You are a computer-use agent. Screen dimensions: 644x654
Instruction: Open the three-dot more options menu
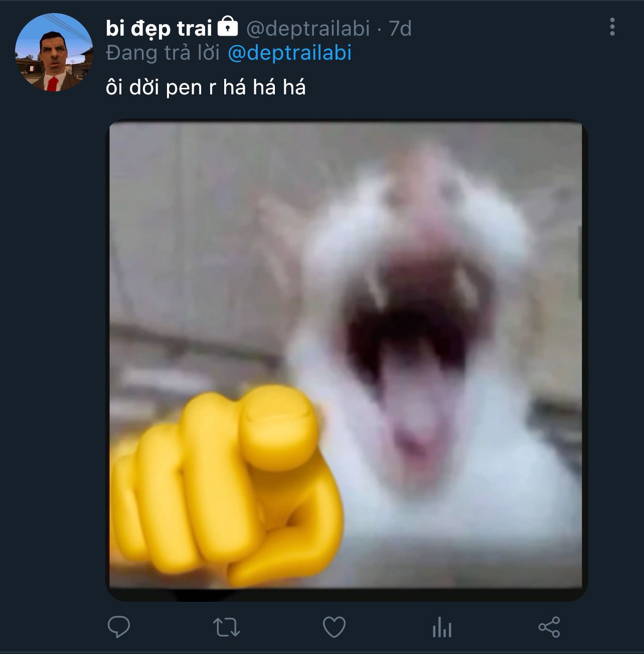[612, 27]
